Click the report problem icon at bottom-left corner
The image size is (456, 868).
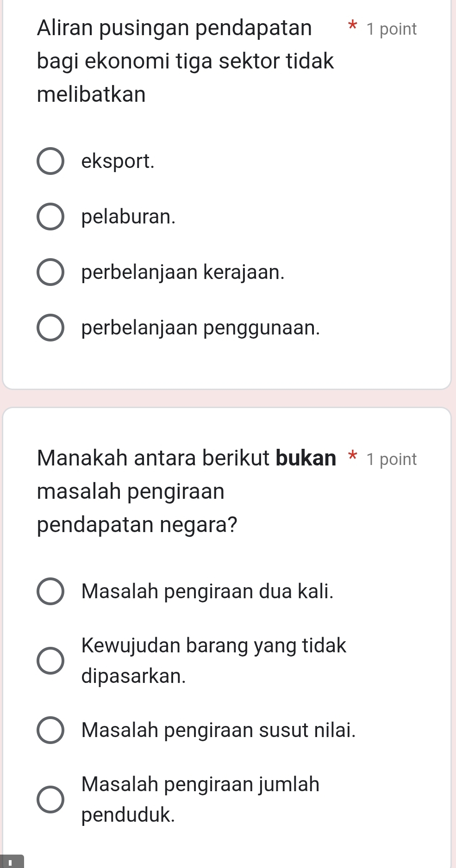(11, 862)
